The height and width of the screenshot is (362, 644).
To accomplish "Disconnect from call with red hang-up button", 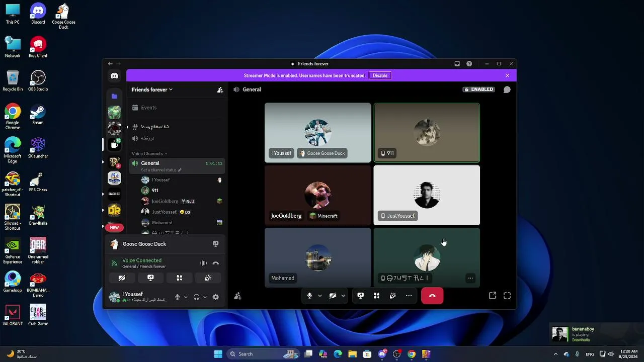I will 432,296.
